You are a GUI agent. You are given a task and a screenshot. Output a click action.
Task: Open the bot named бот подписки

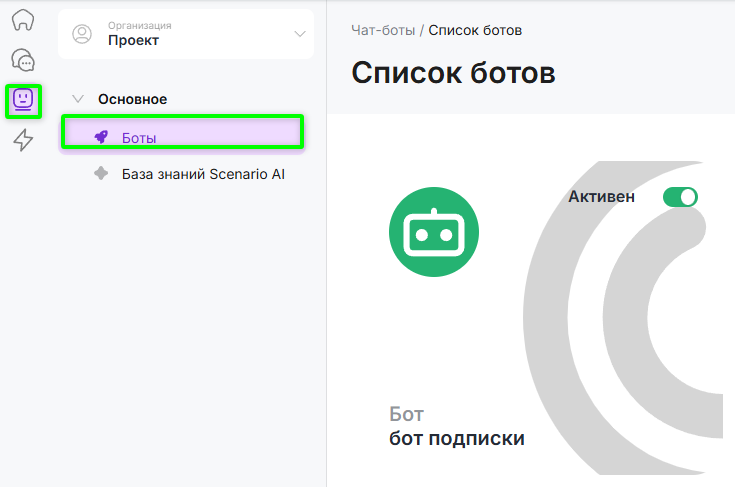456,438
